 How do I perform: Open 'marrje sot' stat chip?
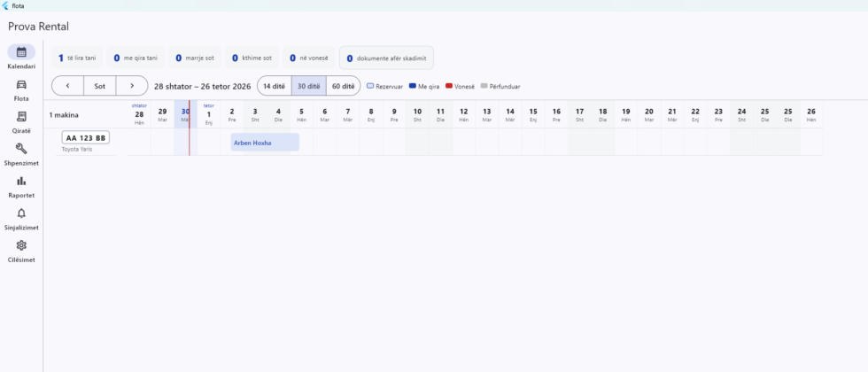coord(195,58)
